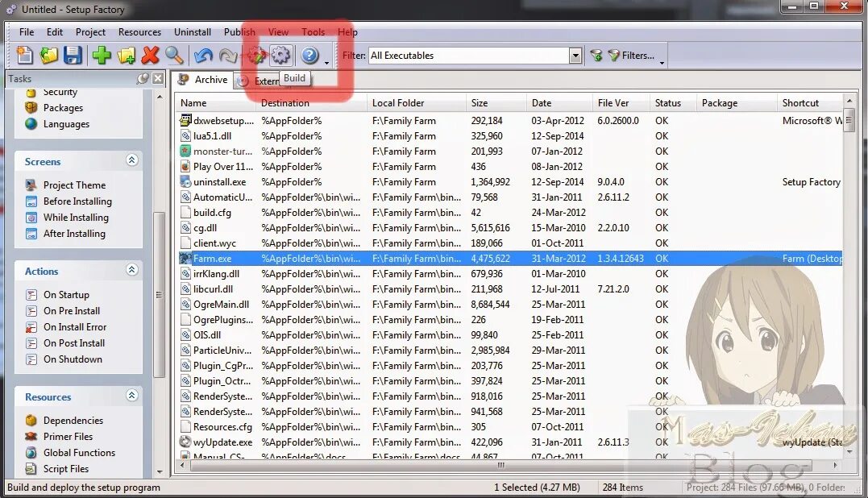
Task: Select the OgreMain.dll file row
Action: (x=509, y=305)
